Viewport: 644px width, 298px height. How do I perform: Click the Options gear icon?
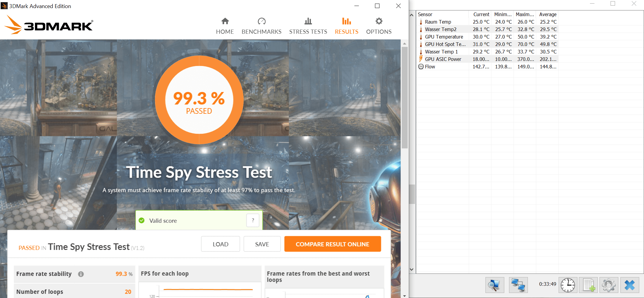tap(379, 21)
